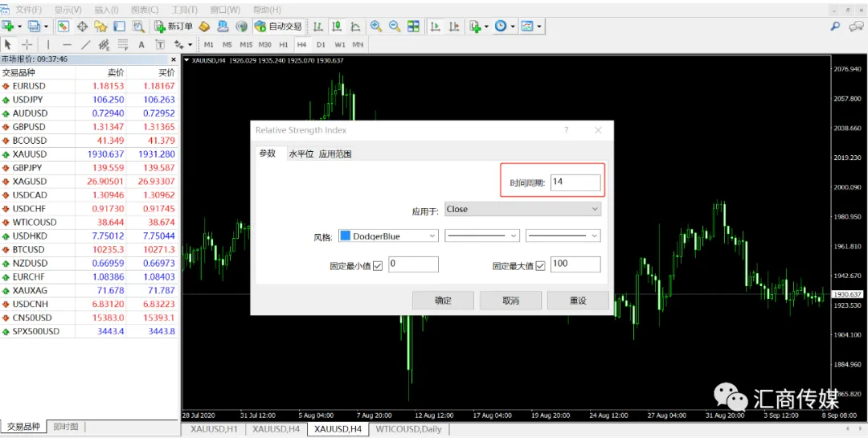The width and height of the screenshot is (868, 438).
Task: Expand the line style dropdown
Action: [x=481, y=235]
